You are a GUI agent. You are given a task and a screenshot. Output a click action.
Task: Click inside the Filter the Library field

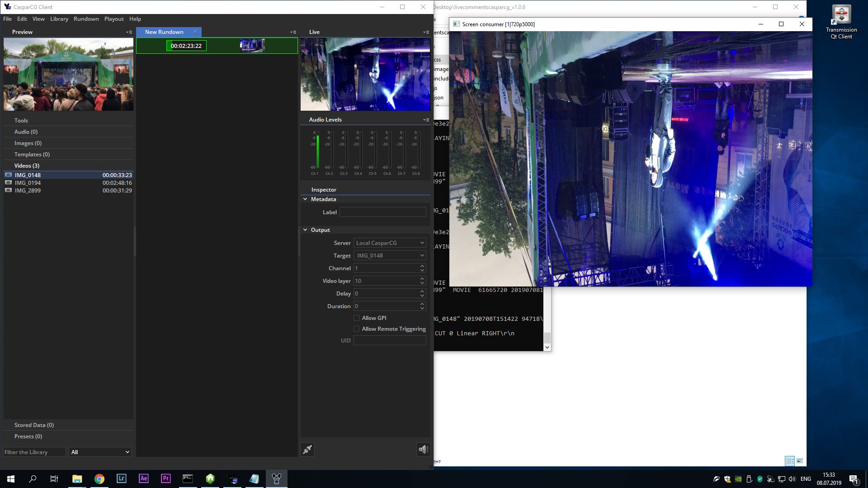34,452
